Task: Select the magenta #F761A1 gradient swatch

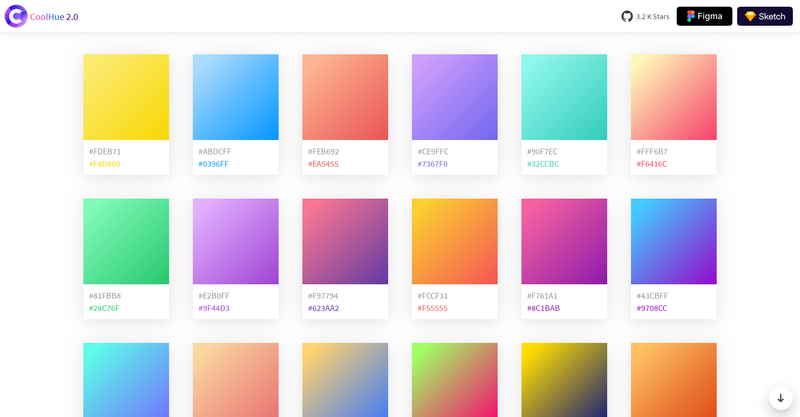Action: coord(564,241)
